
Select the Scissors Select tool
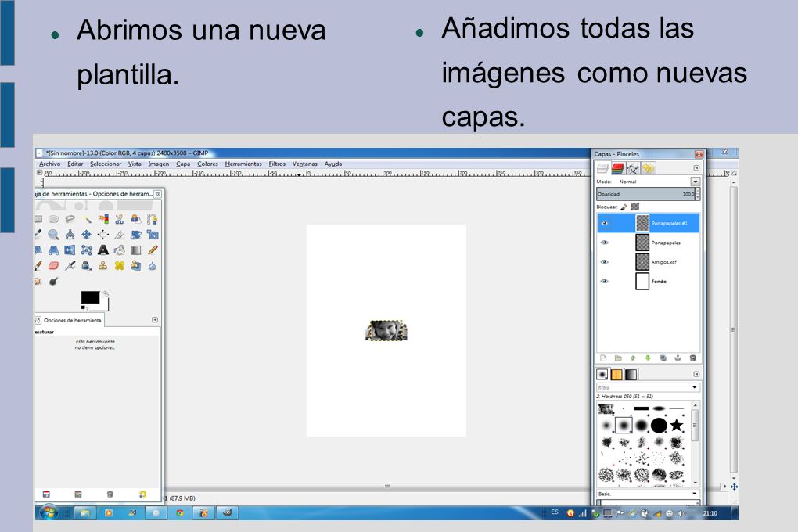click(120, 219)
